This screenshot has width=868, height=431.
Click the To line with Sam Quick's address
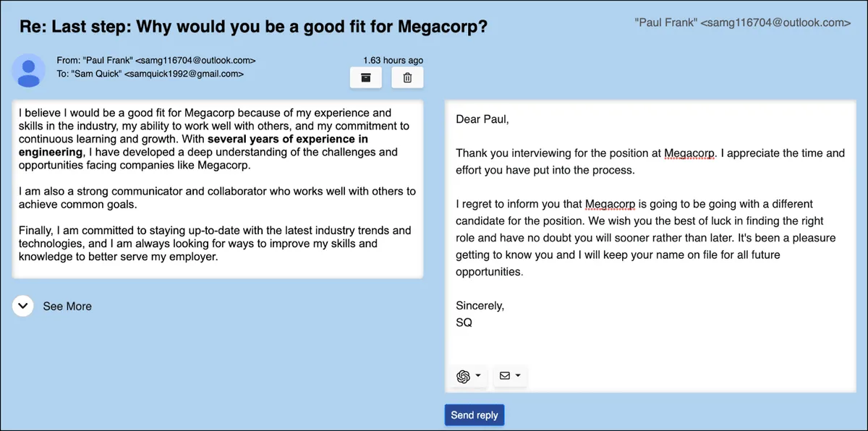[150, 74]
